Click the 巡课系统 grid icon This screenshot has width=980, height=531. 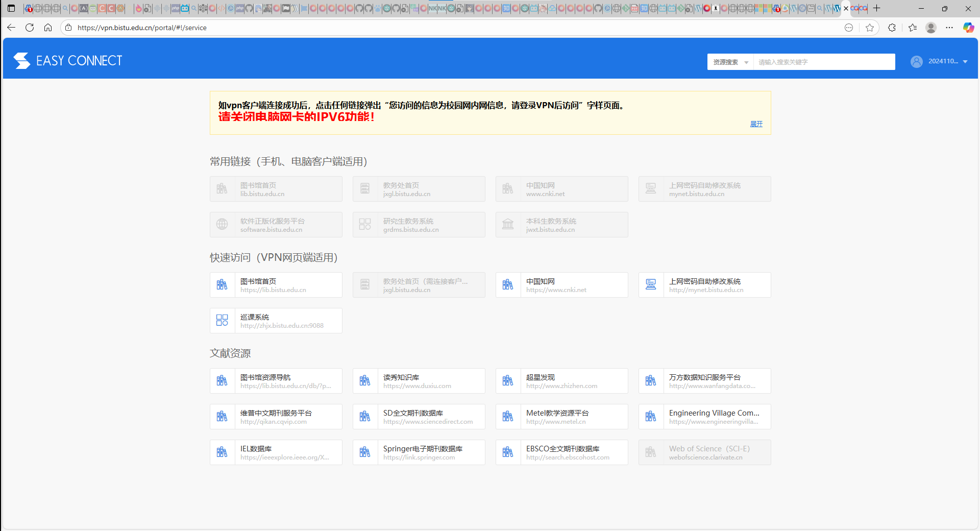(x=222, y=321)
